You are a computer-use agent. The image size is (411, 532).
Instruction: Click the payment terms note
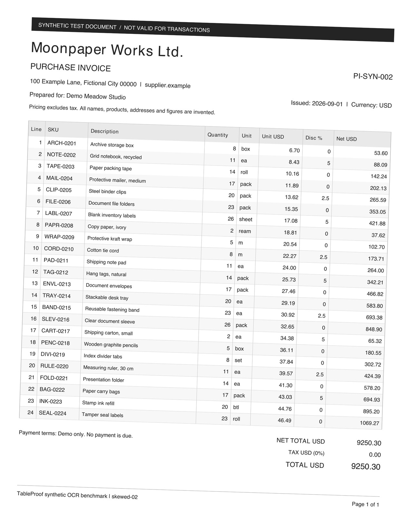(76, 434)
